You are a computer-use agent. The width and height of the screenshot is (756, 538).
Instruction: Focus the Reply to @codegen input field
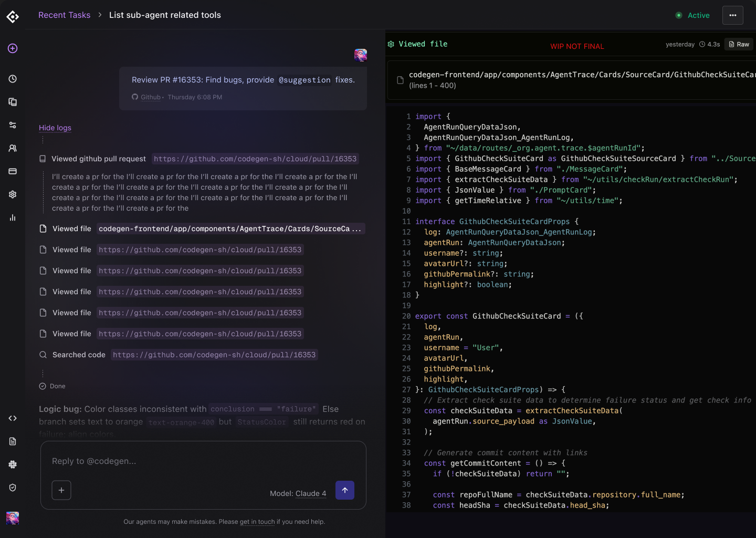203,461
